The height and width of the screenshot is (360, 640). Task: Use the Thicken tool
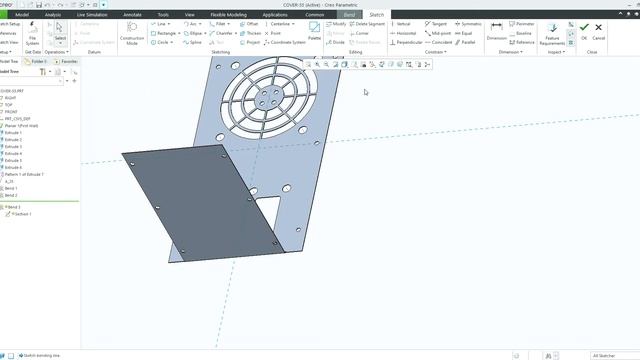click(x=250, y=33)
